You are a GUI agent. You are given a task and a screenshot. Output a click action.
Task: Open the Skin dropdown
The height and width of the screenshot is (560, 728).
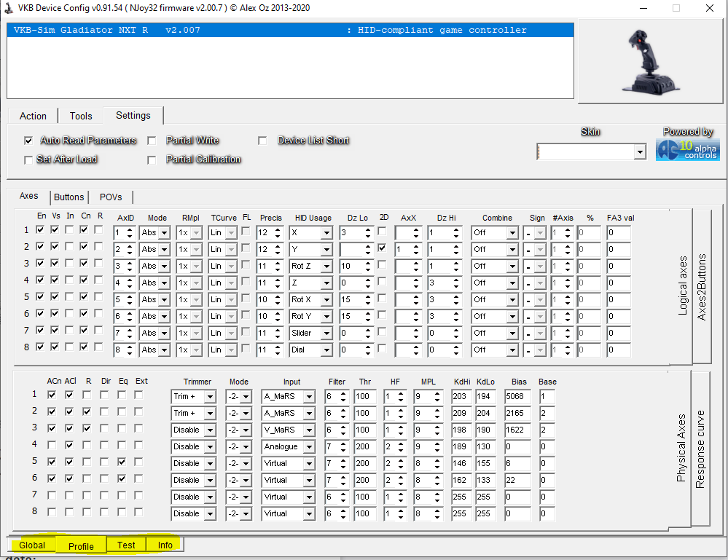pyautogui.click(x=641, y=151)
